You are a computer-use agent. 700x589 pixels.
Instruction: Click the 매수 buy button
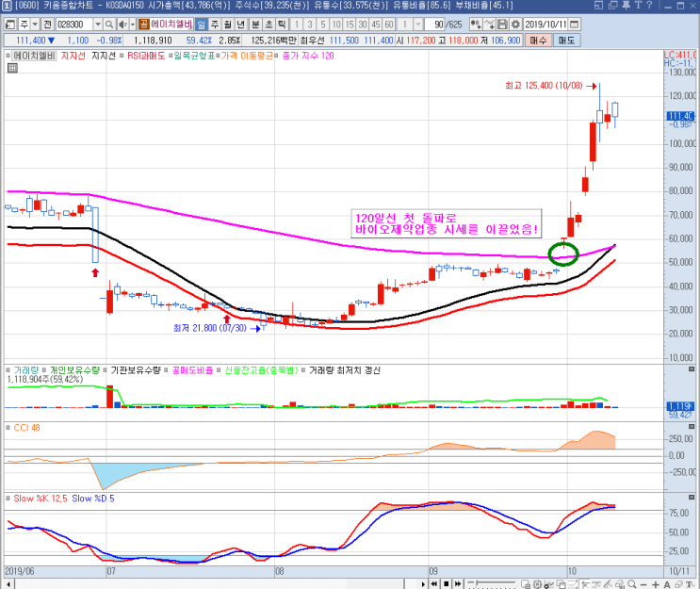[538, 41]
